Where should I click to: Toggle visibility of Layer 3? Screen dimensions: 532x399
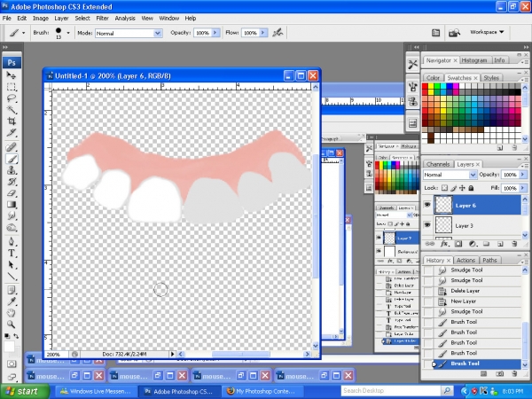pos(427,225)
